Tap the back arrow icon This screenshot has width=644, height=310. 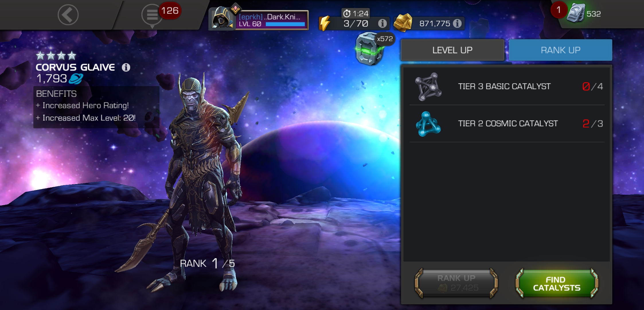(x=68, y=15)
